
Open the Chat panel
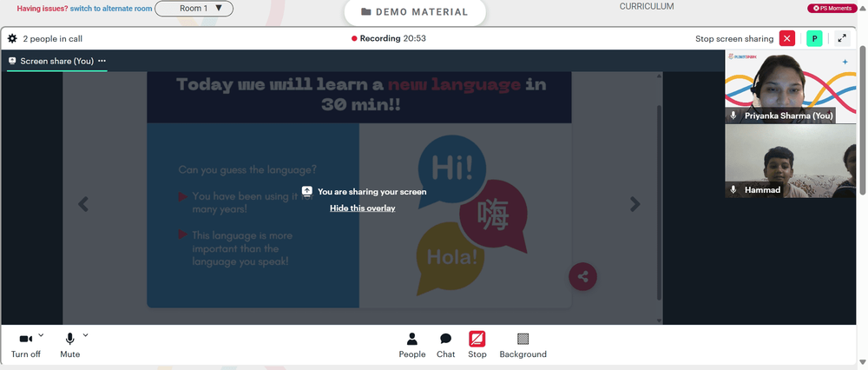(x=445, y=346)
